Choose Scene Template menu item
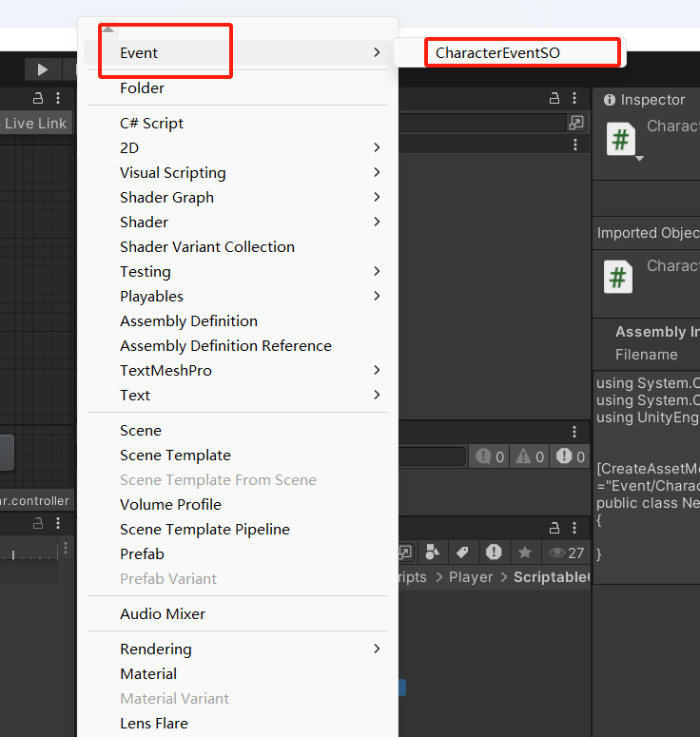700x737 pixels. click(237, 455)
